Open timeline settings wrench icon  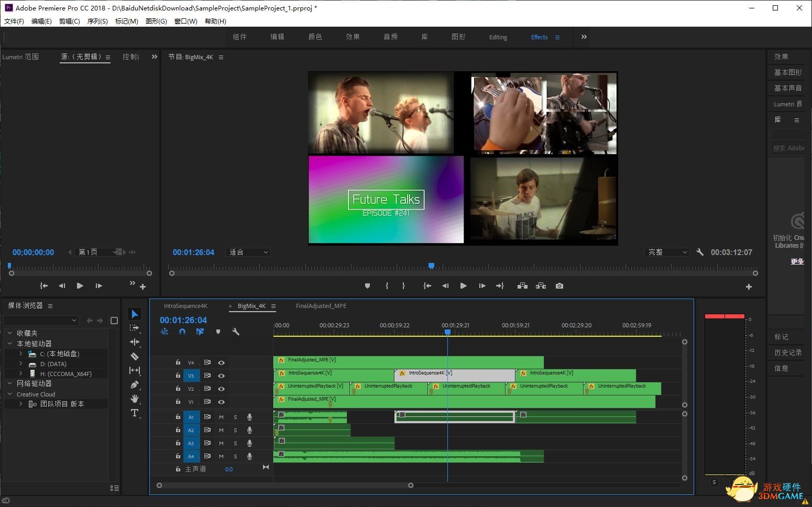(236, 332)
